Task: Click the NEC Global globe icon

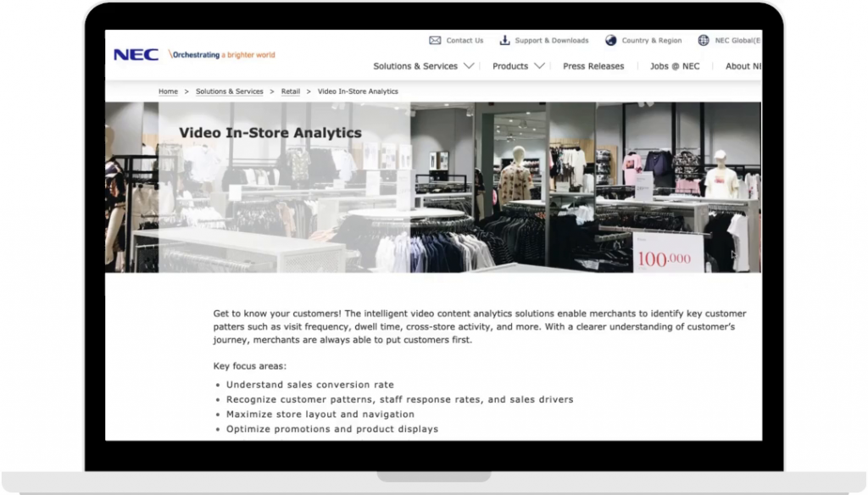Action: (703, 40)
